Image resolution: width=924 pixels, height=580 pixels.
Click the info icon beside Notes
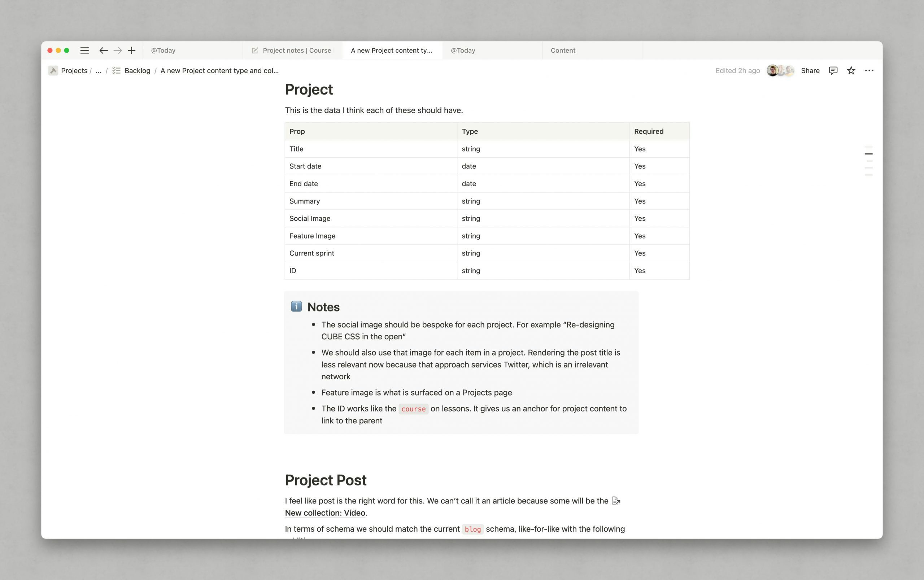(296, 306)
